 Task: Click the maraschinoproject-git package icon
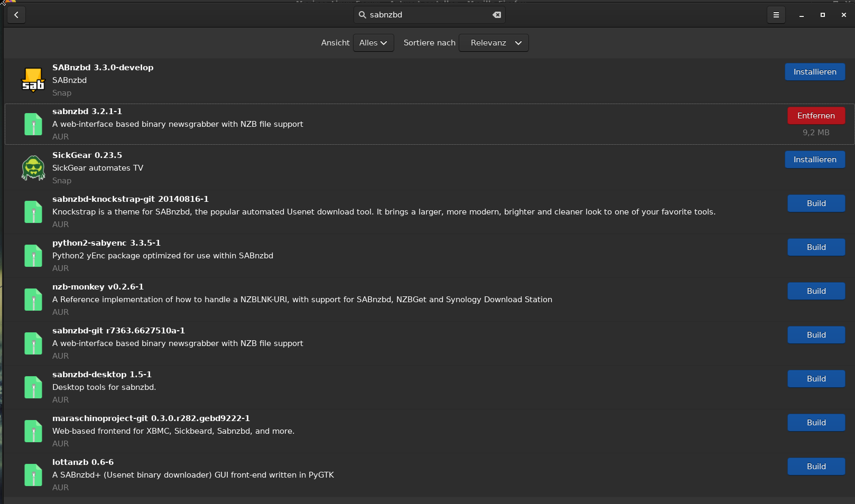tap(33, 431)
